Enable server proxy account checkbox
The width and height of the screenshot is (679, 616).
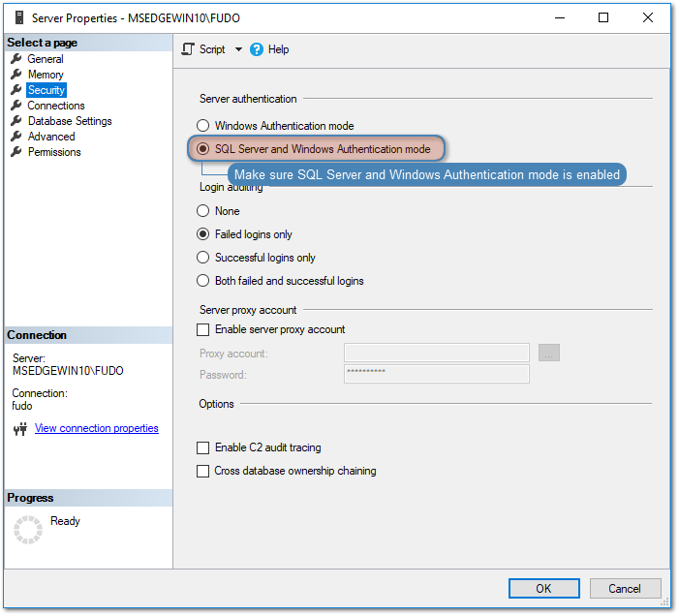(x=203, y=329)
